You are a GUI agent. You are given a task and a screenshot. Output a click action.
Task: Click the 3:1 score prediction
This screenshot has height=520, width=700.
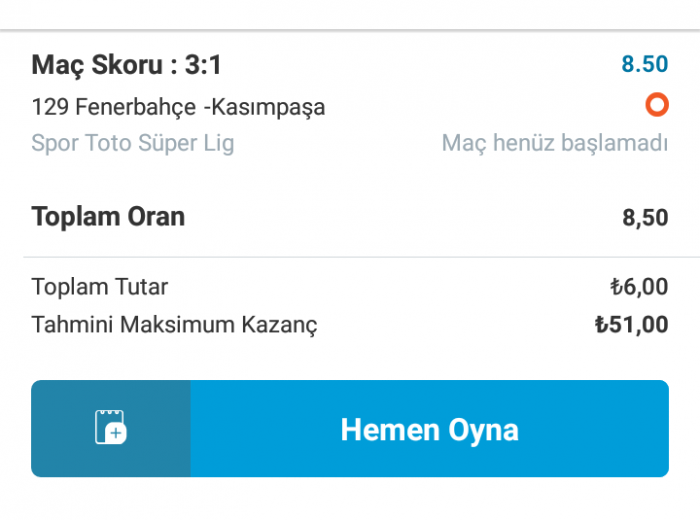pyautogui.click(x=203, y=66)
